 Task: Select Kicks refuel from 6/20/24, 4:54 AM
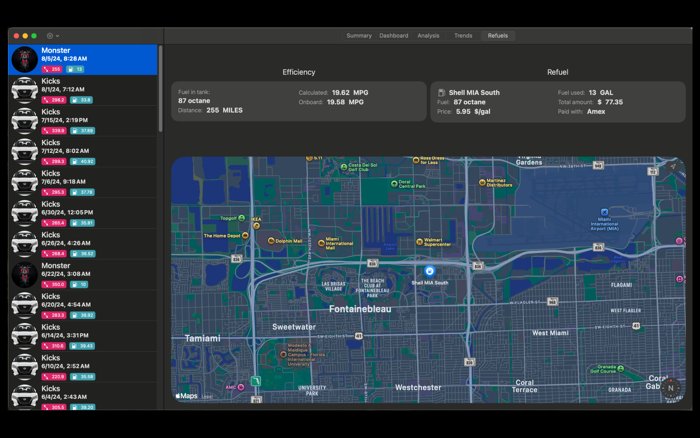pos(83,306)
